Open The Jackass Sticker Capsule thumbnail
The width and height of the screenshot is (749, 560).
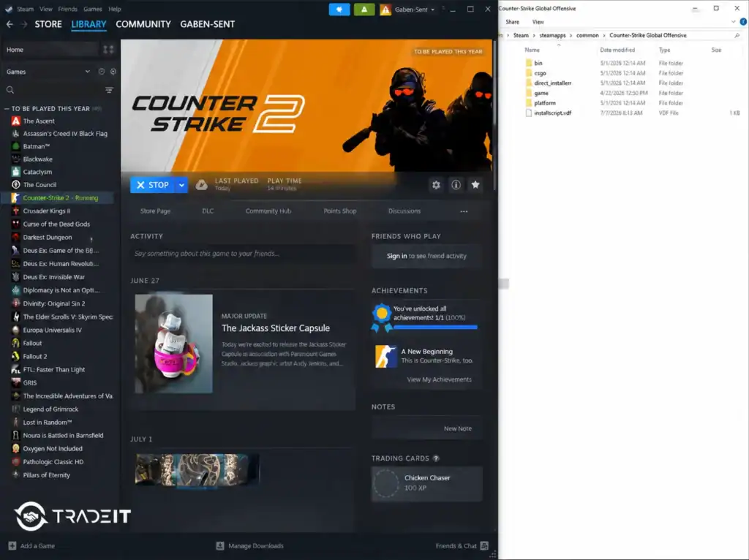tap(174, 344)
